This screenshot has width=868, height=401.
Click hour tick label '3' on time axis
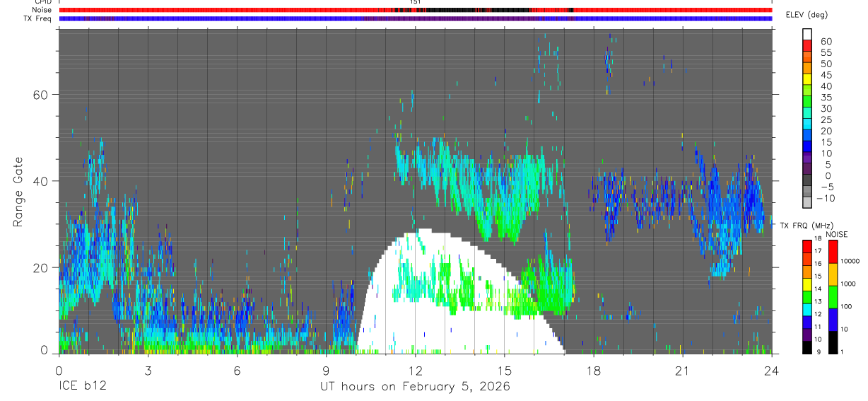[x=148, y=371]
